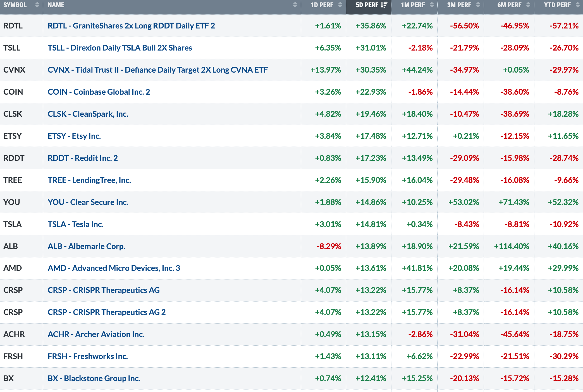This screenshot has height=392, width=583.
Task: Click the 5D PERF descending sort icon
Action: click(x=384, y=5)
